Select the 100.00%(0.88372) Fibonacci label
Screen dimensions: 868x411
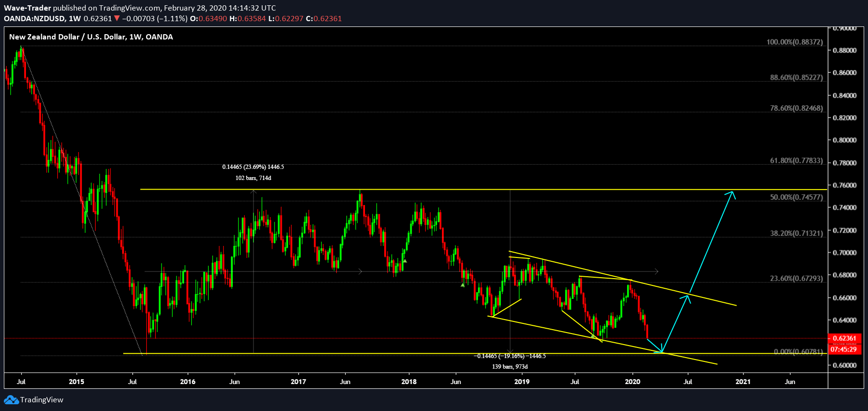click(x=794, y=42)
